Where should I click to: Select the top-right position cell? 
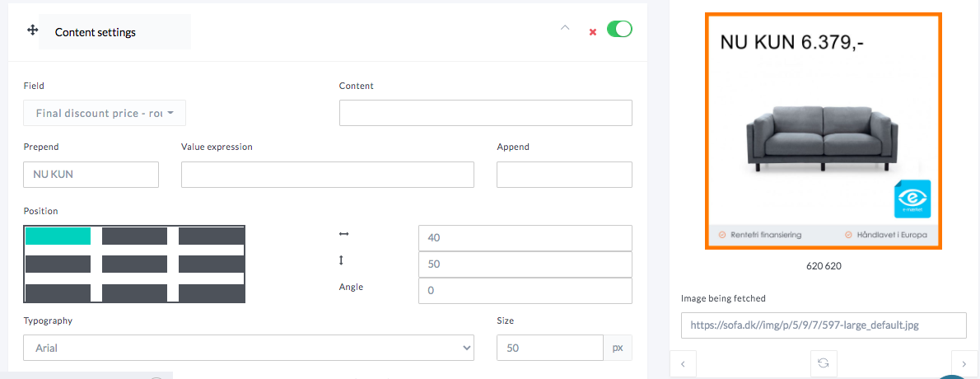click(x=212, y=236)
